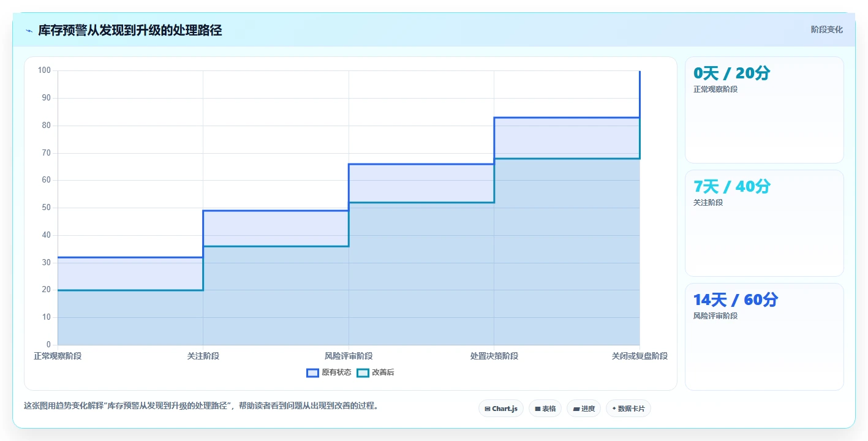868x441 pixels.
Task: Click the y-axis value 20
Action: coord(47,290)
